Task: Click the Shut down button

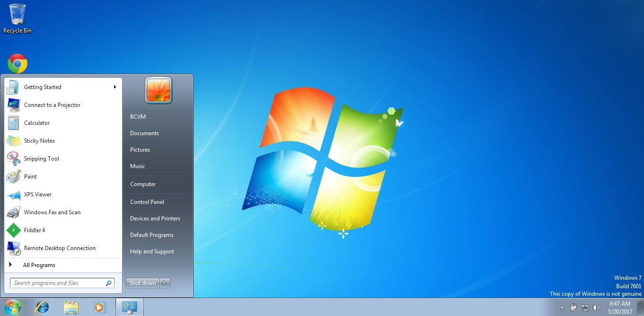Action: (142, 283)
